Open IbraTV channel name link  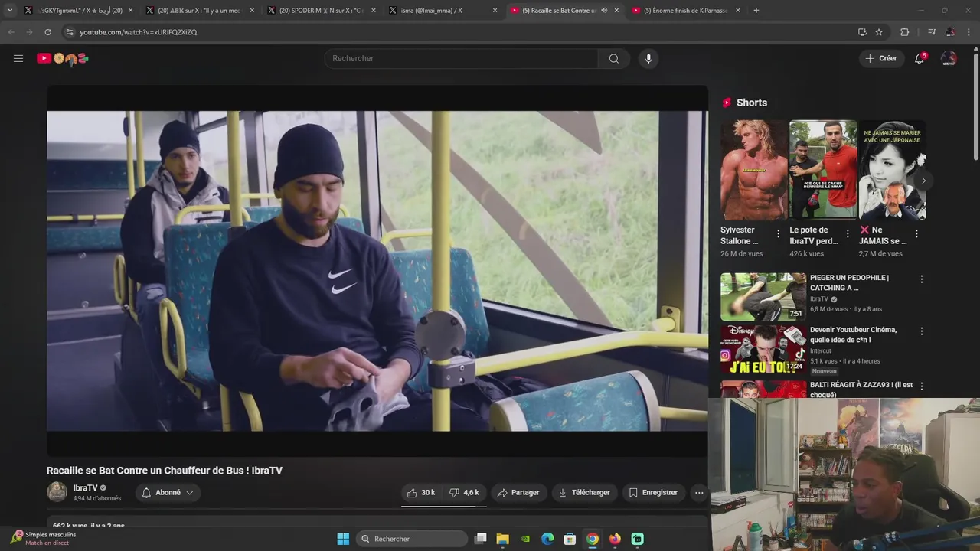click(85, 488)
